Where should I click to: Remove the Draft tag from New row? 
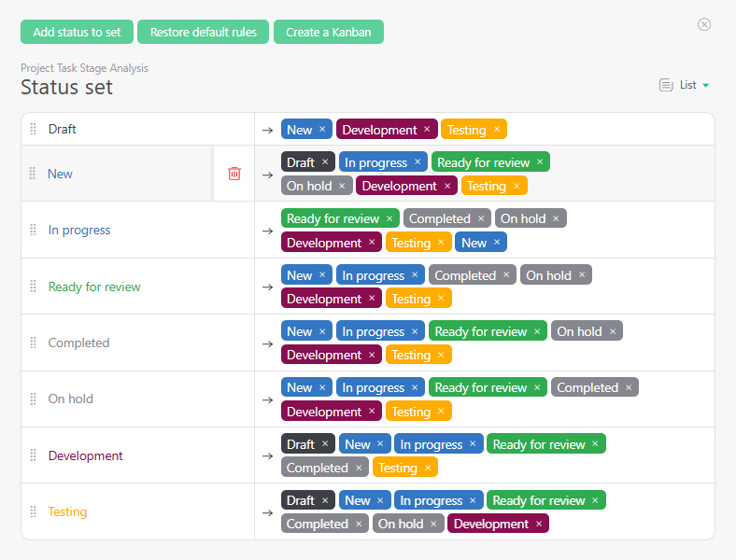tap(325, 162)
